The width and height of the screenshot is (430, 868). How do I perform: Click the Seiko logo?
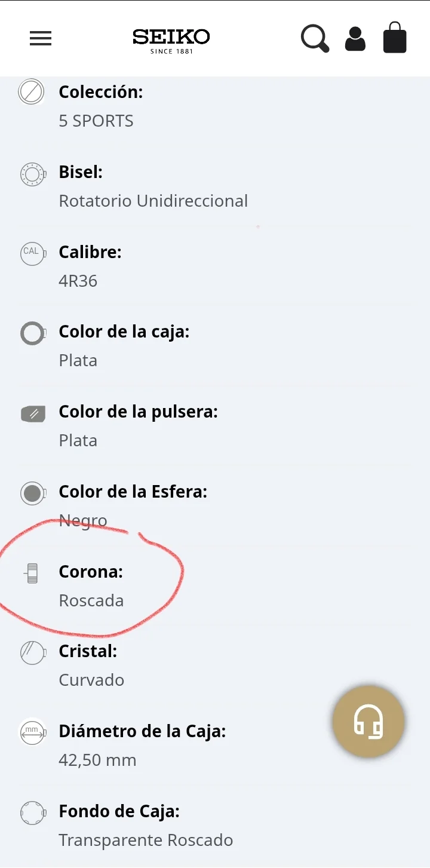tap(171, 39)
